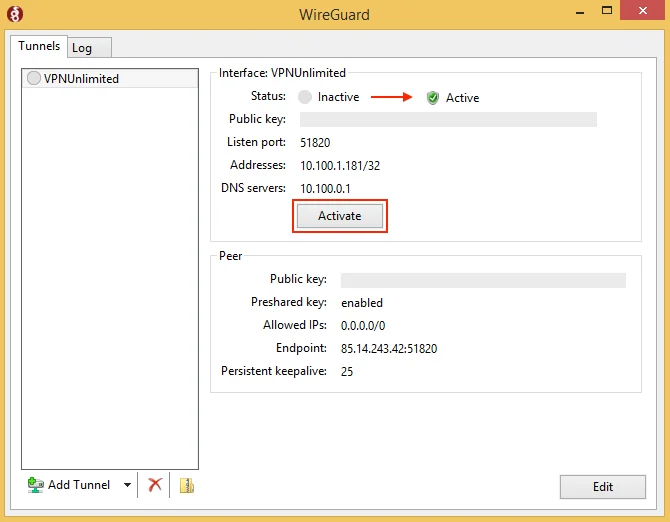Image resolution: width=670 pixels, height=522 pixels.
Task: Click the endpoint value 85.14.243.42:51820
Action: tap(389, 349)
